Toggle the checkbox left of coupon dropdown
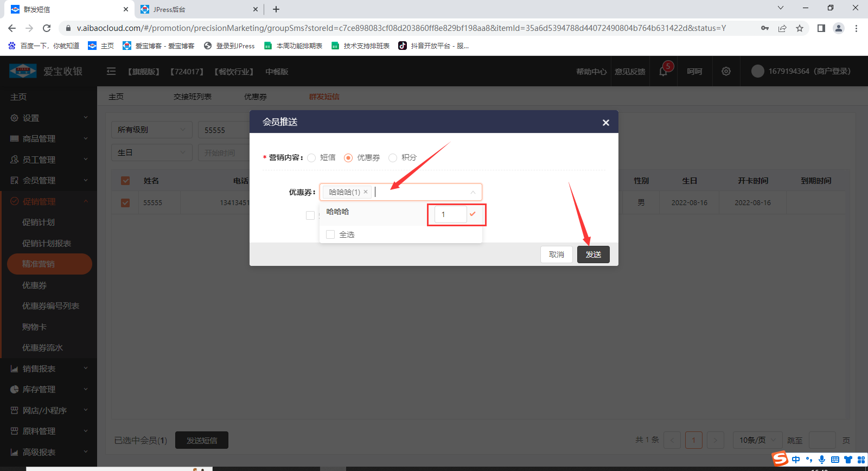This screenshot has height=471, width=868. [310, 215]
